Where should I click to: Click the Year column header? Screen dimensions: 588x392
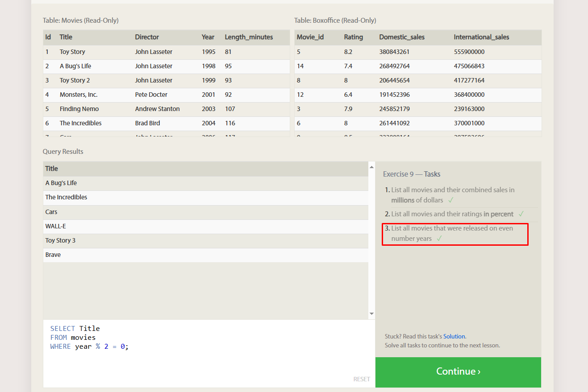[x=208, y=37]
